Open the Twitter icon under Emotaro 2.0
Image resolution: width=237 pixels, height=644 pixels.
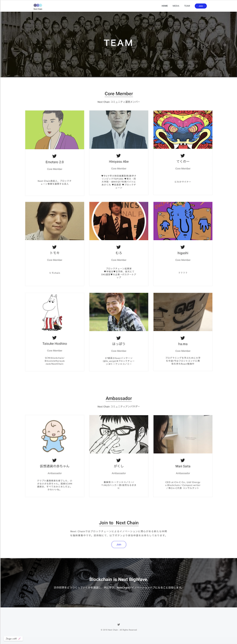coord(55,156)
